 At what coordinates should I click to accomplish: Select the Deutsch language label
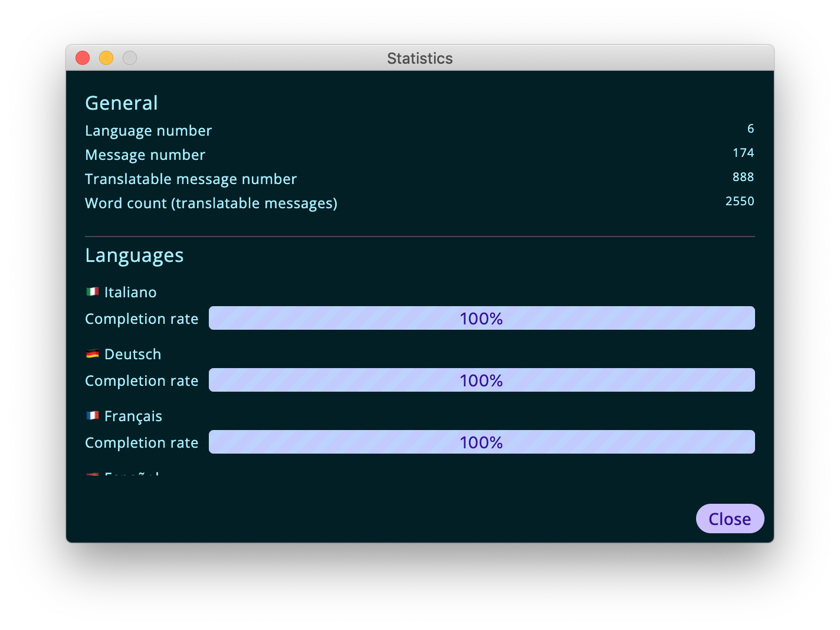pos(133,354)
